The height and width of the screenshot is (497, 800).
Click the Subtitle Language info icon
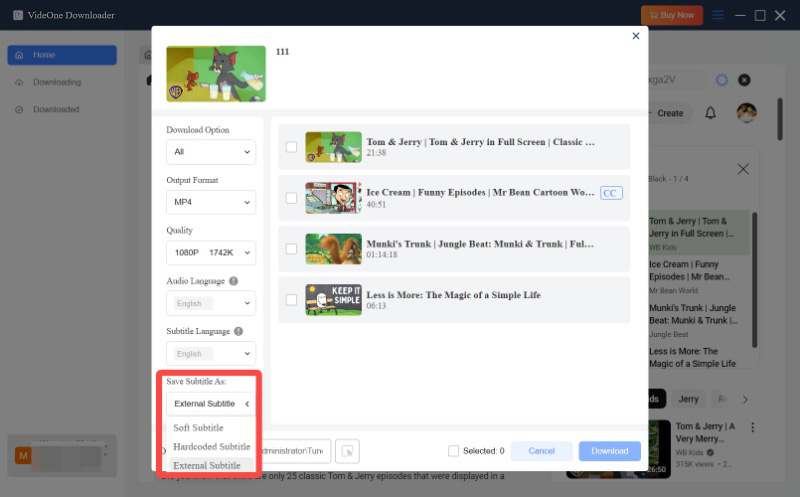pos(239,331)
